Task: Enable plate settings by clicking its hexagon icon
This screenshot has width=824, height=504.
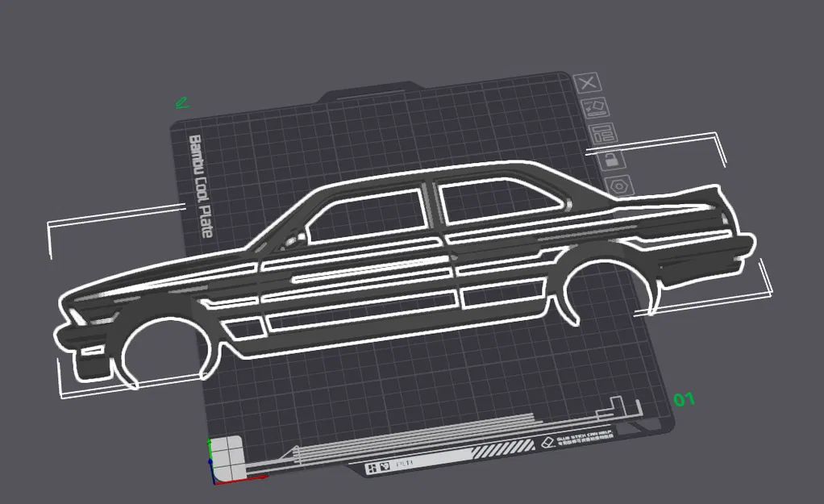Action: 618,187
